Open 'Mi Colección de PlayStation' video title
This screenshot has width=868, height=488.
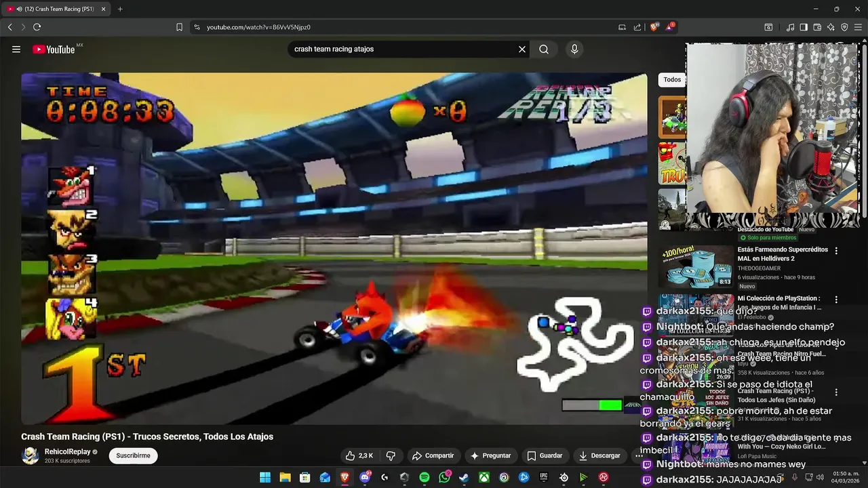(x=779, y=302)
